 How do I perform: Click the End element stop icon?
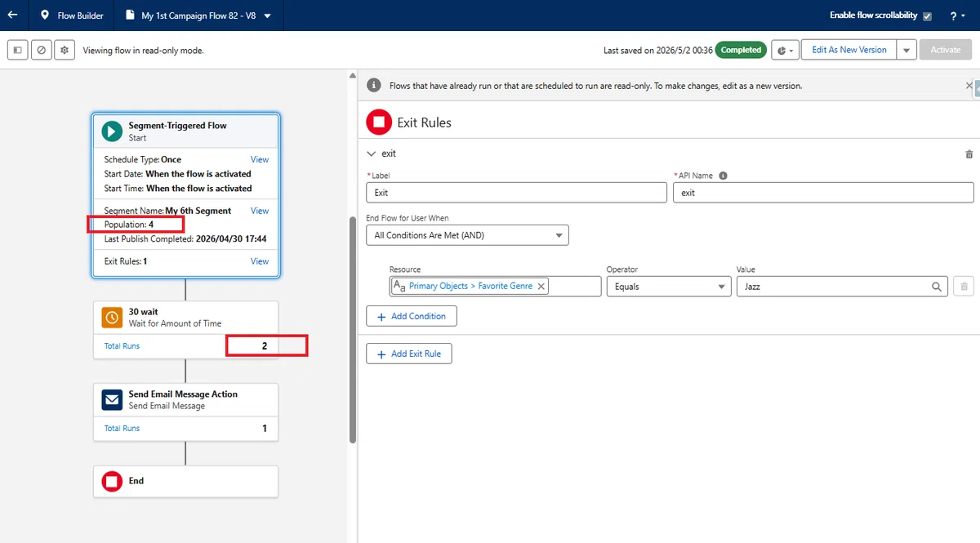click(x=112, y=482)
